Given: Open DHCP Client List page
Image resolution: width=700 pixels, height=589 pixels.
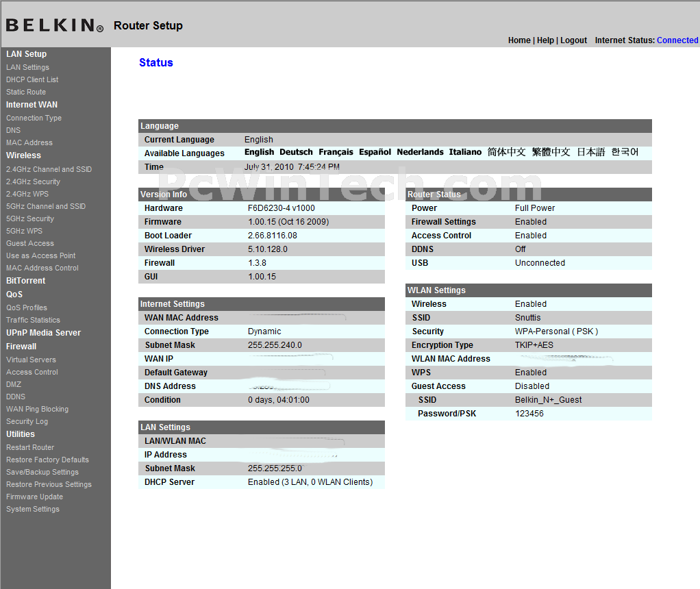Looking at the screenshot, I should coord(32,79).
